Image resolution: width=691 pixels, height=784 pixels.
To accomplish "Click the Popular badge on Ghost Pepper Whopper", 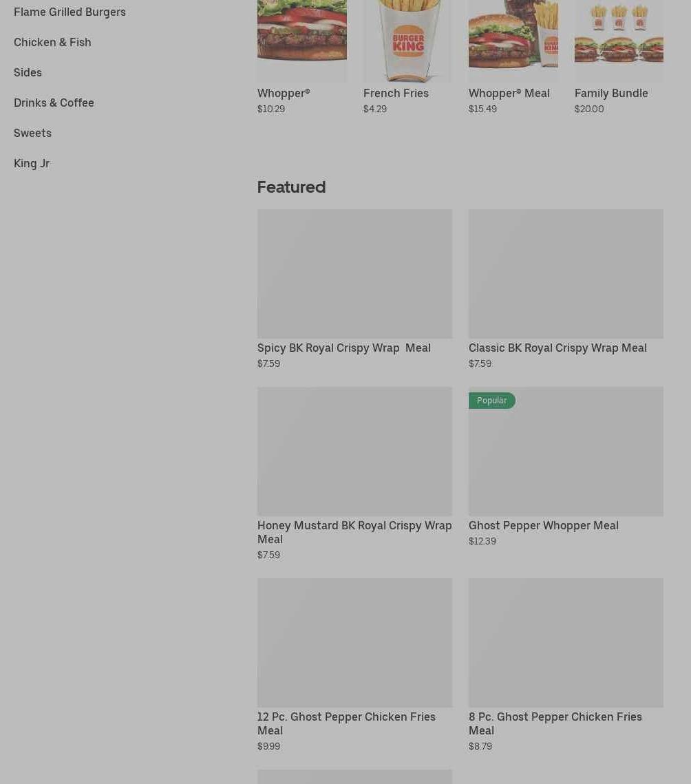I will click(492, 401).
